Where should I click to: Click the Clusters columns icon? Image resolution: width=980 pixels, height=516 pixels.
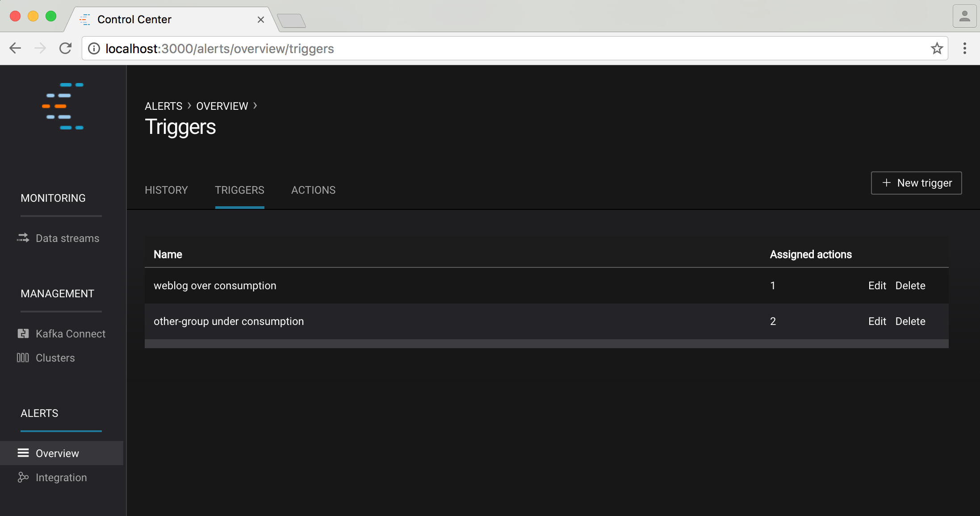(x=23, y=358)
